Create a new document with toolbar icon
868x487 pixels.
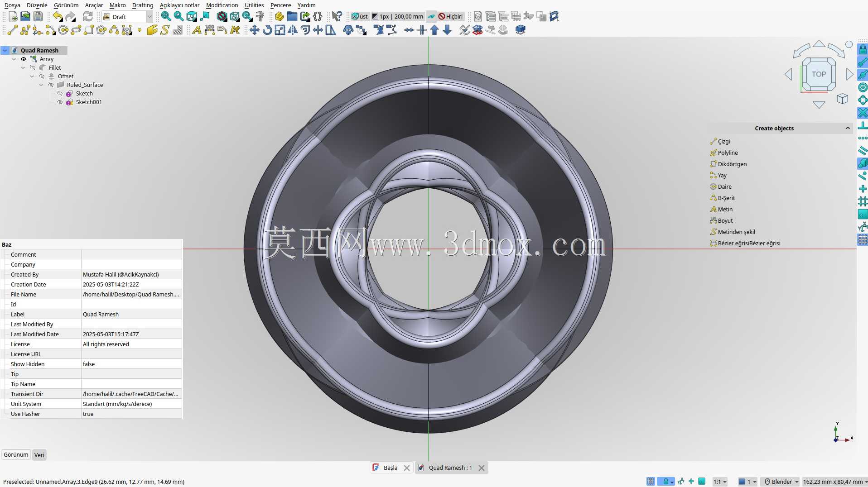point(13,17)
